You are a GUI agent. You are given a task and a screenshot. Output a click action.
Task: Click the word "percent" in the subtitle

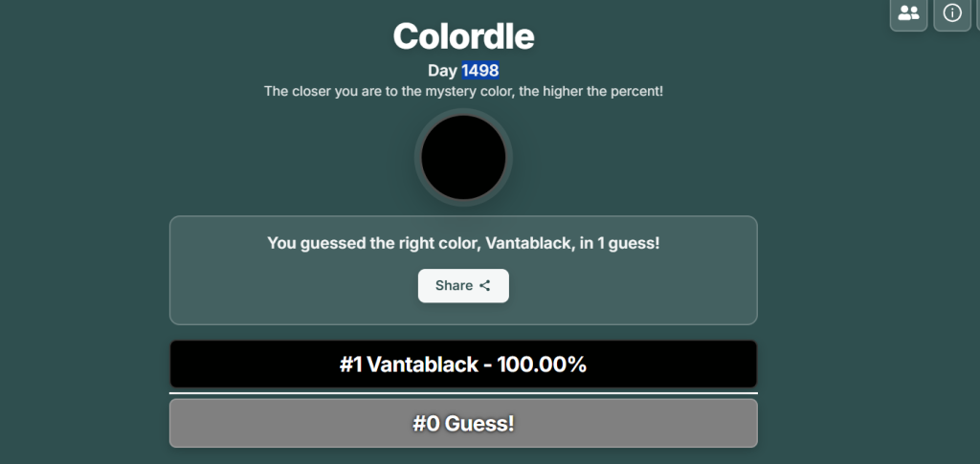tap(634, 91)
